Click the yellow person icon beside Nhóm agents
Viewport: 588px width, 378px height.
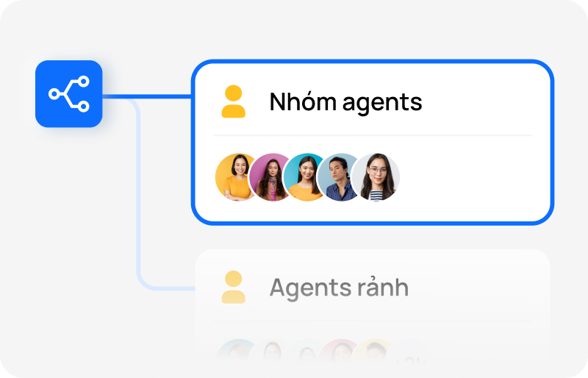[233, 101]
